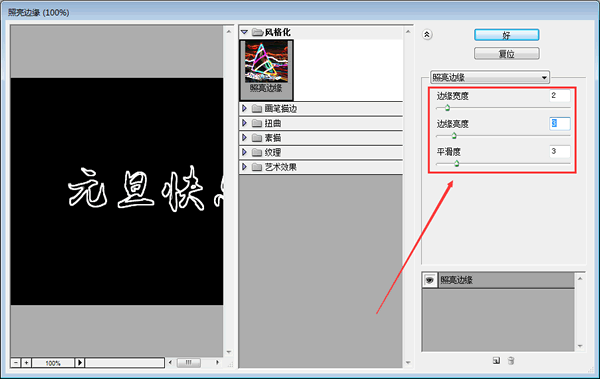
Task: Click the 平滑度 value field
Action: [x=560, y=151]
